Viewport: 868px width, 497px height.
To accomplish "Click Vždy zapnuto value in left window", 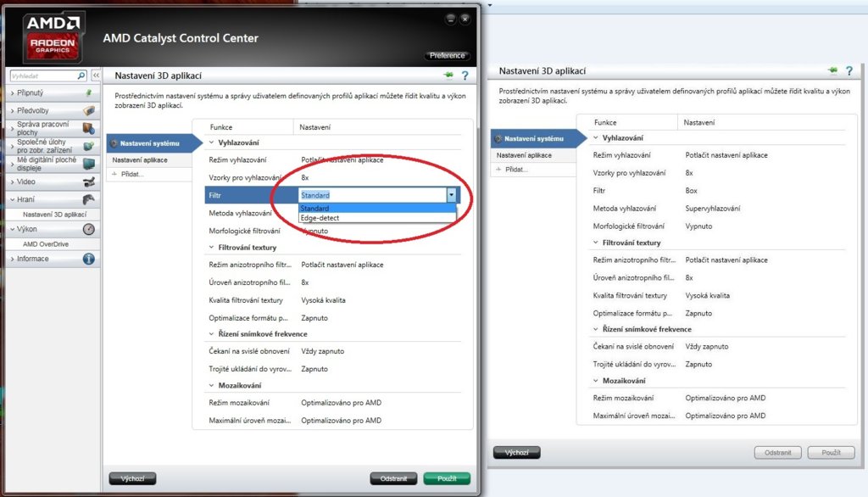I will tap(323, 351).
